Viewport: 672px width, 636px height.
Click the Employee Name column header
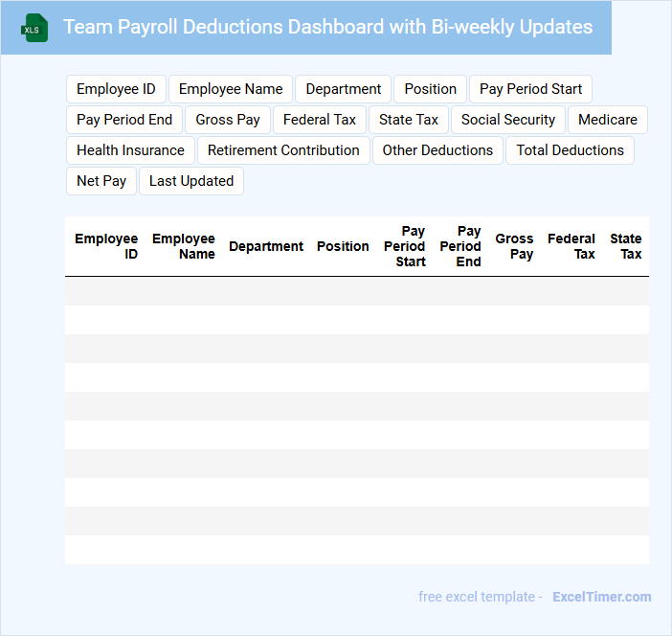pyautogui.click(x=183, y=246)
